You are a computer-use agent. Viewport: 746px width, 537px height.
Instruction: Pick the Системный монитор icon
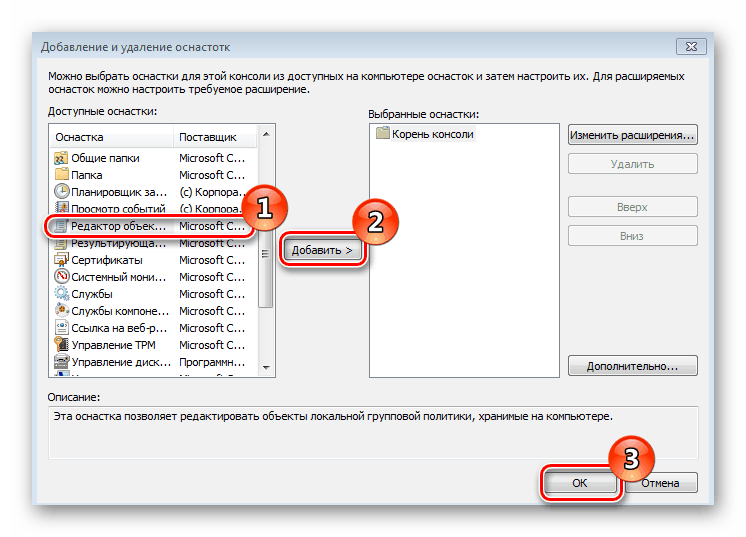[61, 277]
